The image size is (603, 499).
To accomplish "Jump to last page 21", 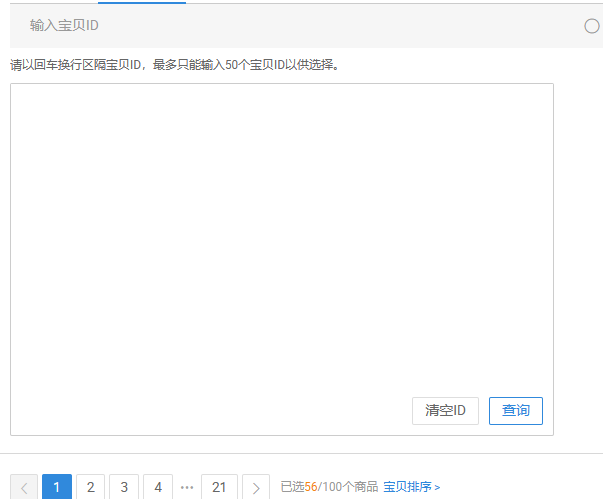I will point(219,487).
